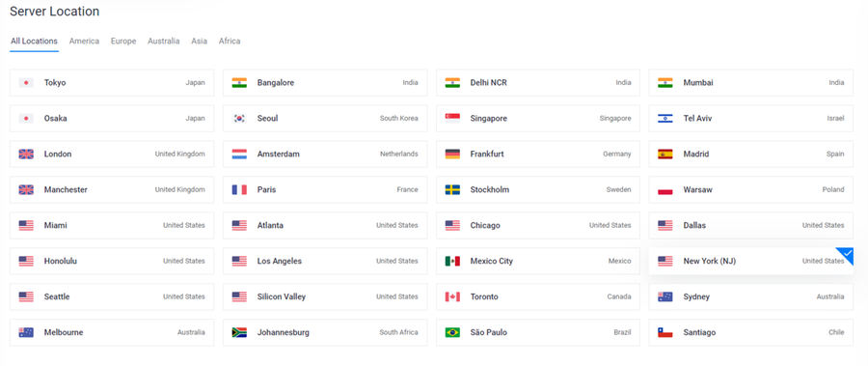Select the Africa tab
The image size is (868, 366).
(230, 41)
